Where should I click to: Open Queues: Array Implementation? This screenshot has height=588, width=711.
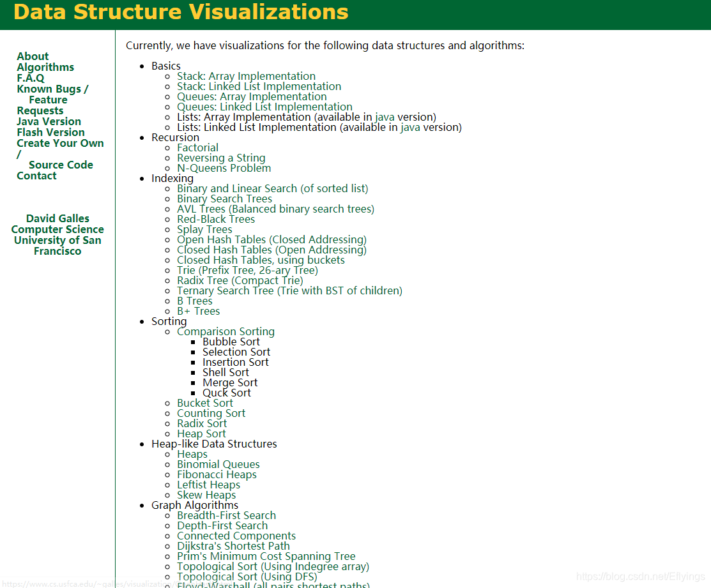[x=252, y=96]
